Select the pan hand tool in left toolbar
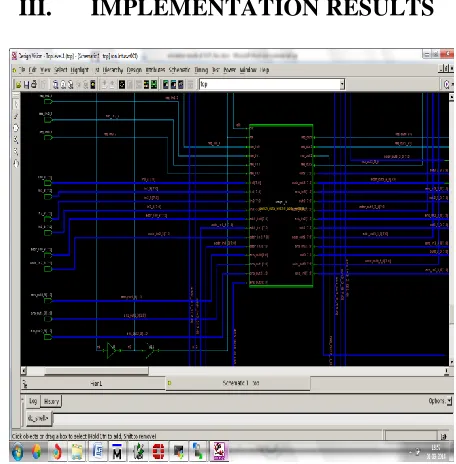 coord(16,164)
